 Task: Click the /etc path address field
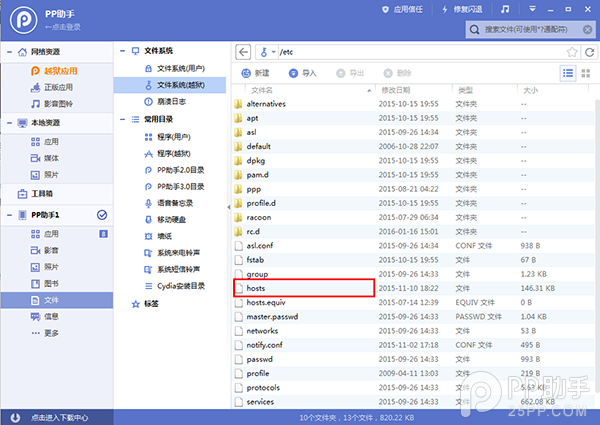[x=421, y=52]
